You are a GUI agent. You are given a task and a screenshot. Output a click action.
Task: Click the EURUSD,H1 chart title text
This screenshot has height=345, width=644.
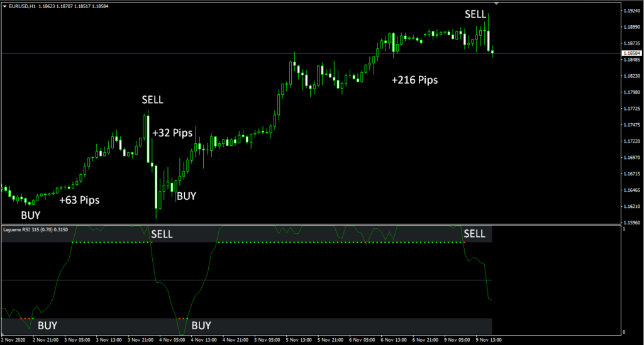(x=22, y=6)
